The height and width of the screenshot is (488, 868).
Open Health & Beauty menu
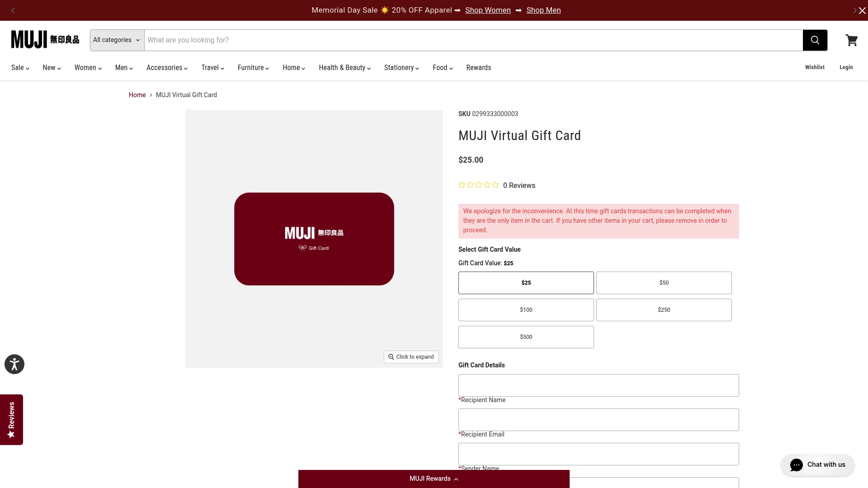[345, 68]
